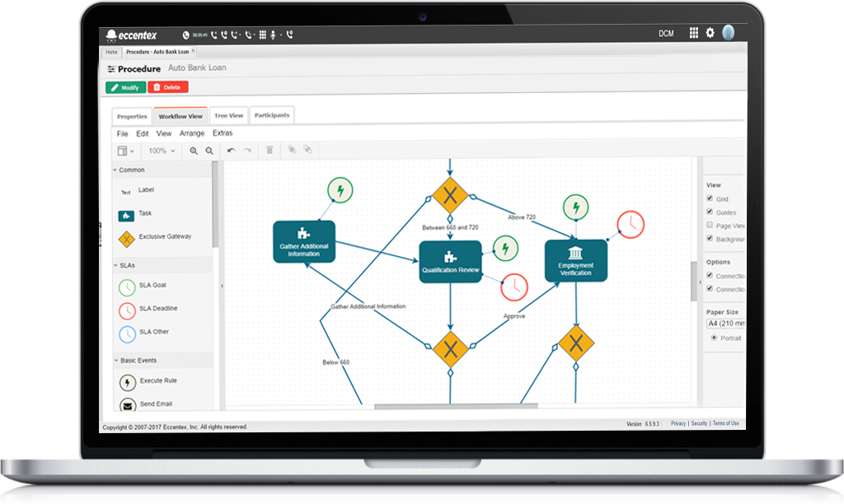This screenshot has height=504, width=844.
Task: Close the Procedure - Auto Bank Loan tab
Action: tap(193, 50)
